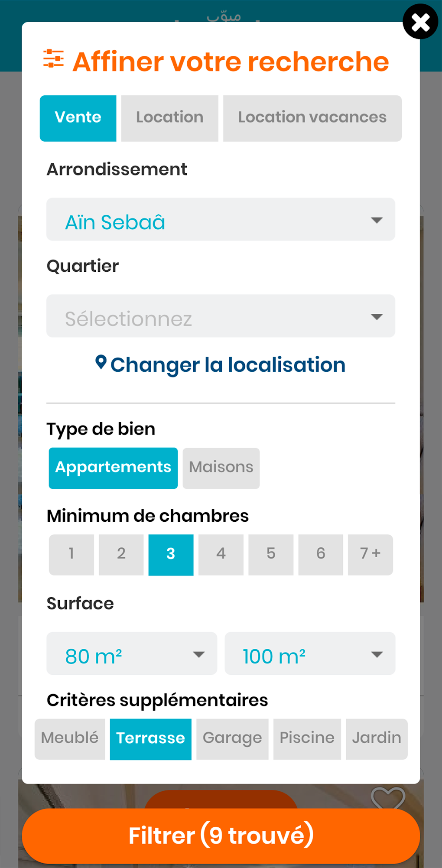Click the filter sliders icon
Viewport: 442px width, 868px height.
54,59
